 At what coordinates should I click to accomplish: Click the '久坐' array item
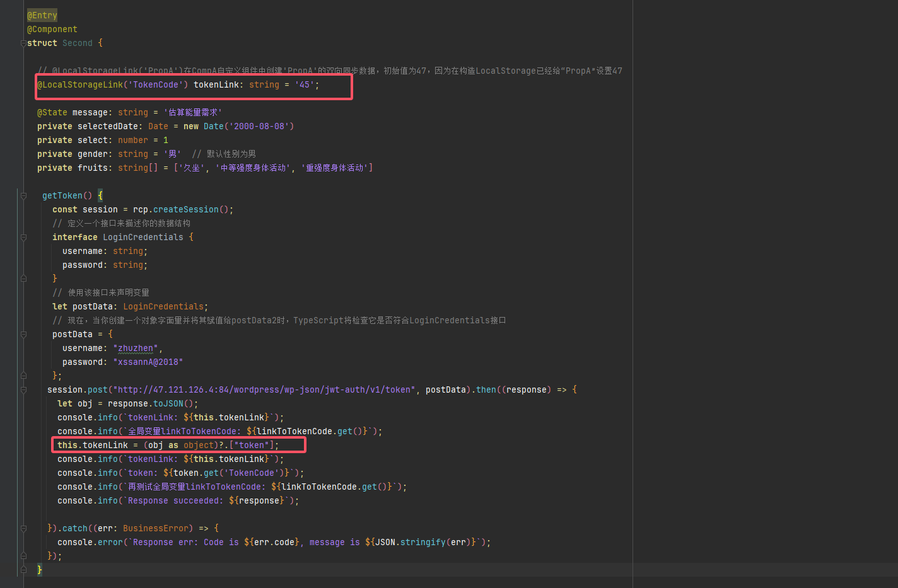tap(192, 168)
